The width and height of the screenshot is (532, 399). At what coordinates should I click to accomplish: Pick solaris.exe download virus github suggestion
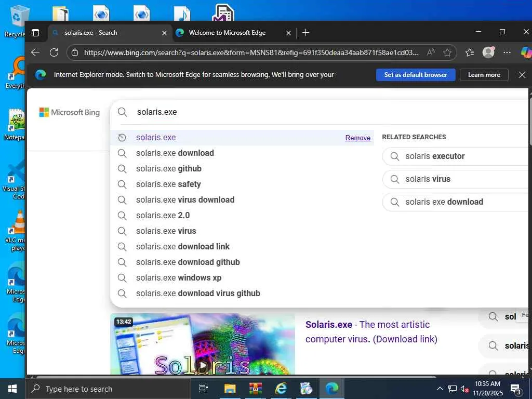242,294
